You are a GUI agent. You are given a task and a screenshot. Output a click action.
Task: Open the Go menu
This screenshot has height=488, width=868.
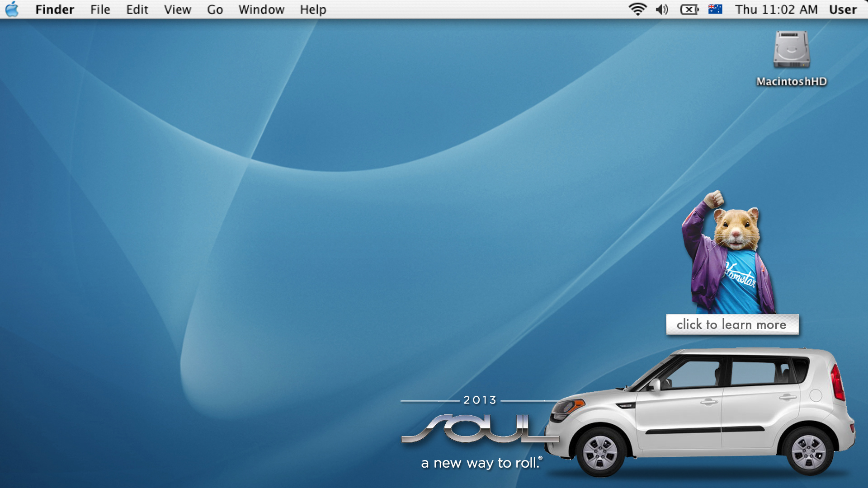[215, 9]
